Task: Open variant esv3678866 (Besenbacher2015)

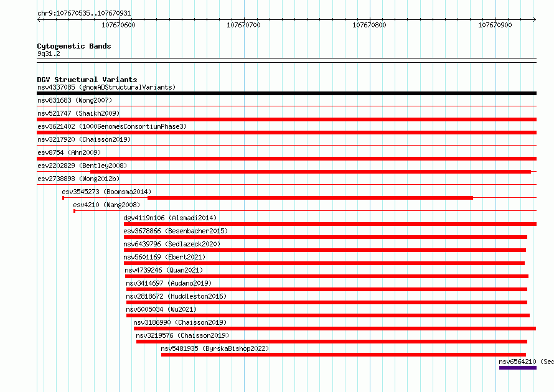Action: point(176,231)
